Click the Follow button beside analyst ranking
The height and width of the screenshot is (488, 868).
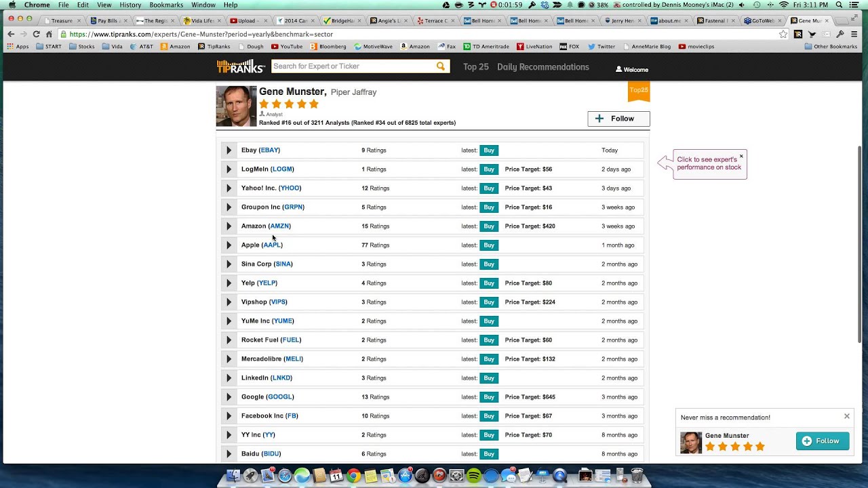point(618,119)
